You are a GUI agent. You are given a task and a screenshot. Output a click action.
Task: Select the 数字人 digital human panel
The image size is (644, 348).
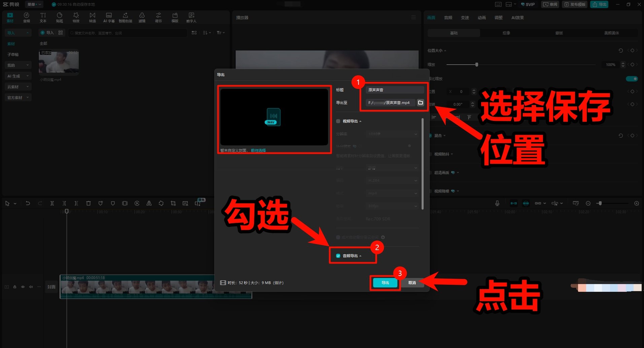tap(191, 17)
